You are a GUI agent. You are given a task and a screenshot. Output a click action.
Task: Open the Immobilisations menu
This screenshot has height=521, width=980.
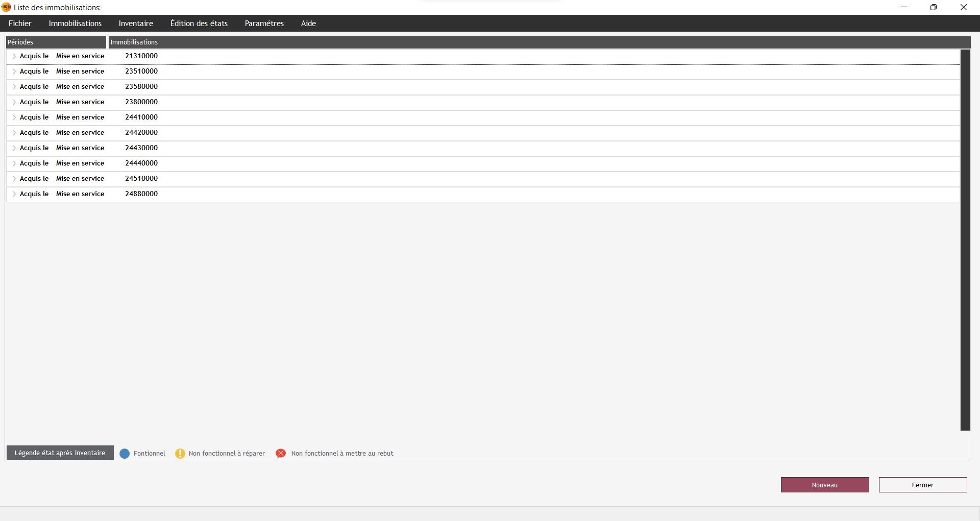75,23
